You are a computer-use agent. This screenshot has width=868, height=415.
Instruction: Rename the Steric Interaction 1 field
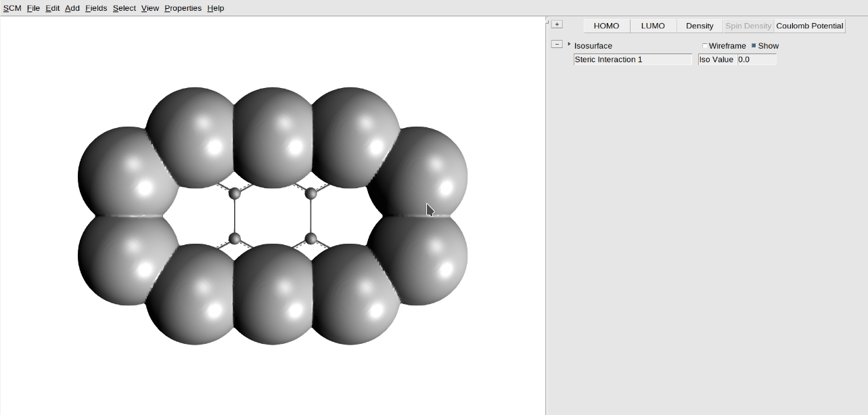click(631, 60)
